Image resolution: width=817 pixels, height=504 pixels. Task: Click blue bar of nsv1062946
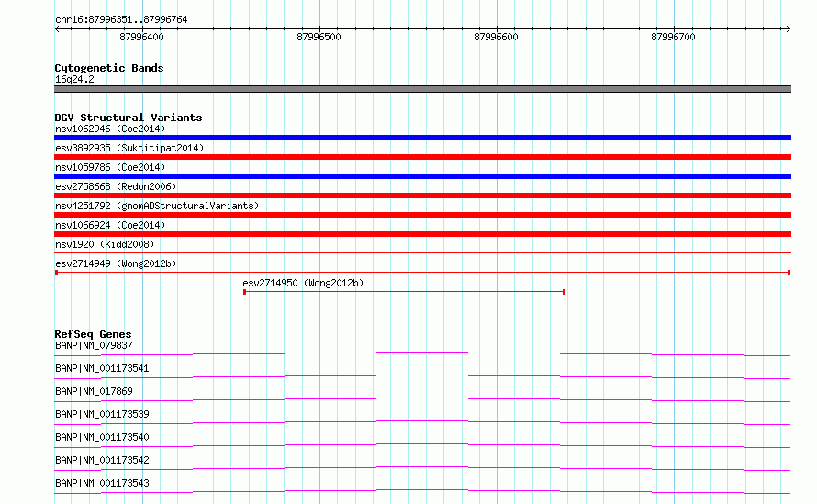pos(422,138)
